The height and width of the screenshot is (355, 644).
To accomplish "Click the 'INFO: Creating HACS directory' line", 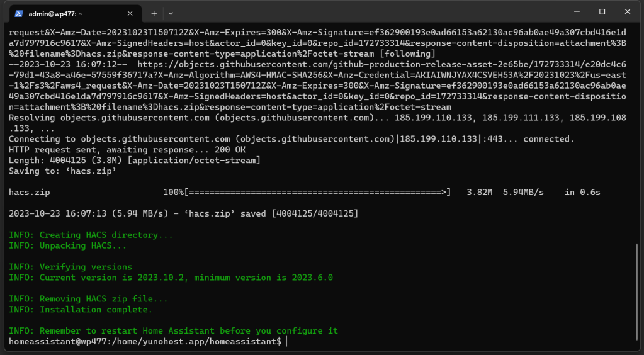I will pyautogui.click(x=91, y=235).
